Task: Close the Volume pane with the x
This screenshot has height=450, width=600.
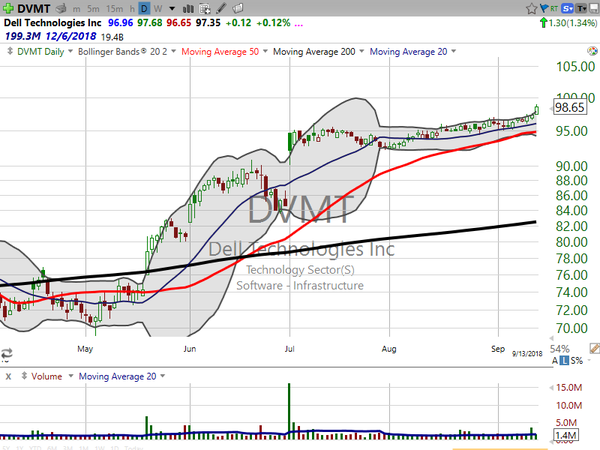Action: point(7,376)
